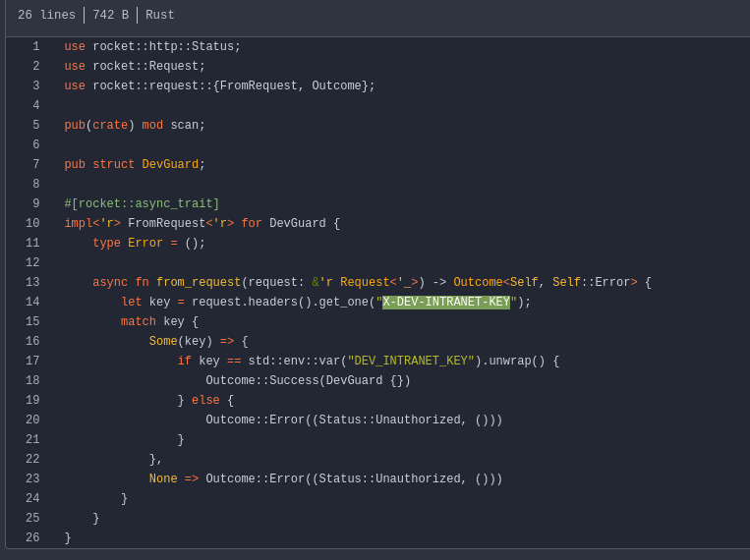This screenshot has height=560, width=750.
Task: Select line number 7 in the gutter
Action: 36,165
